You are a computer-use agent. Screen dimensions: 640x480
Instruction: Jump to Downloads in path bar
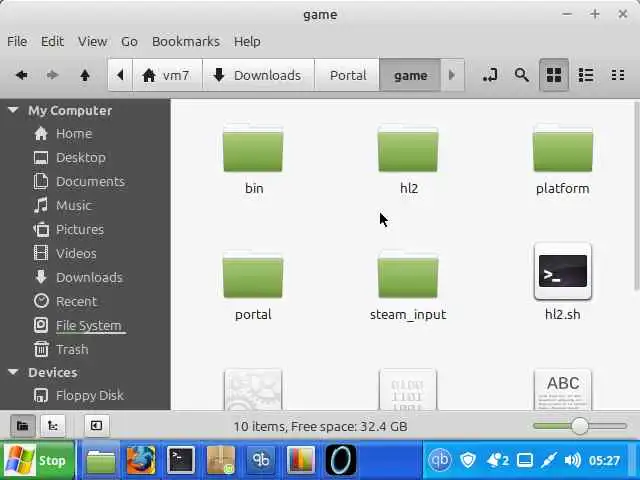[258, 75]
